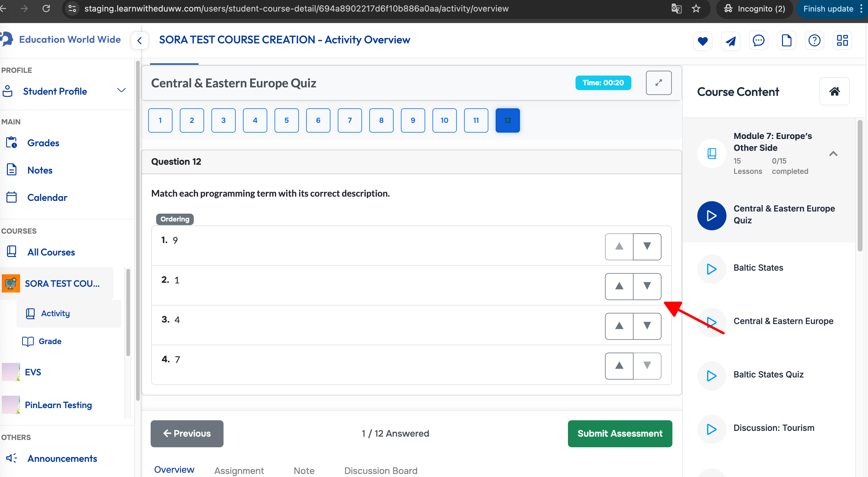Open the Discussion Board tab

click(x=381, y=470)
